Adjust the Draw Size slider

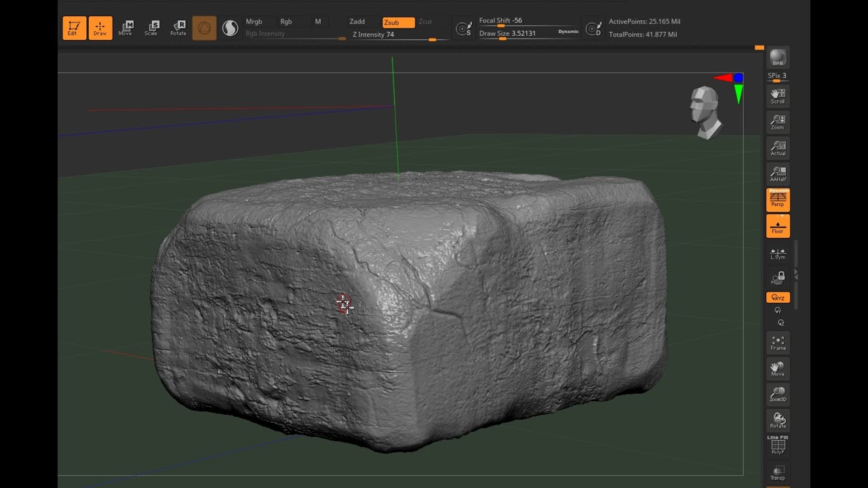[x=529, y=33]
